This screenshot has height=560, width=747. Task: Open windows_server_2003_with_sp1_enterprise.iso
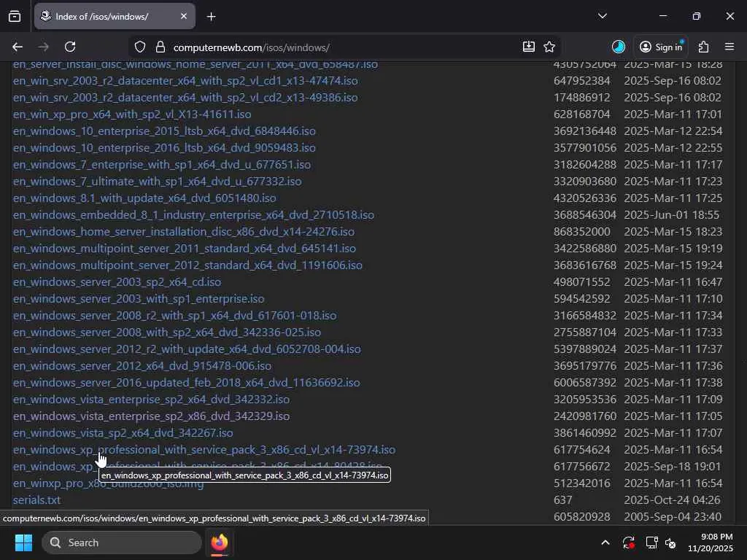(139, 298)
